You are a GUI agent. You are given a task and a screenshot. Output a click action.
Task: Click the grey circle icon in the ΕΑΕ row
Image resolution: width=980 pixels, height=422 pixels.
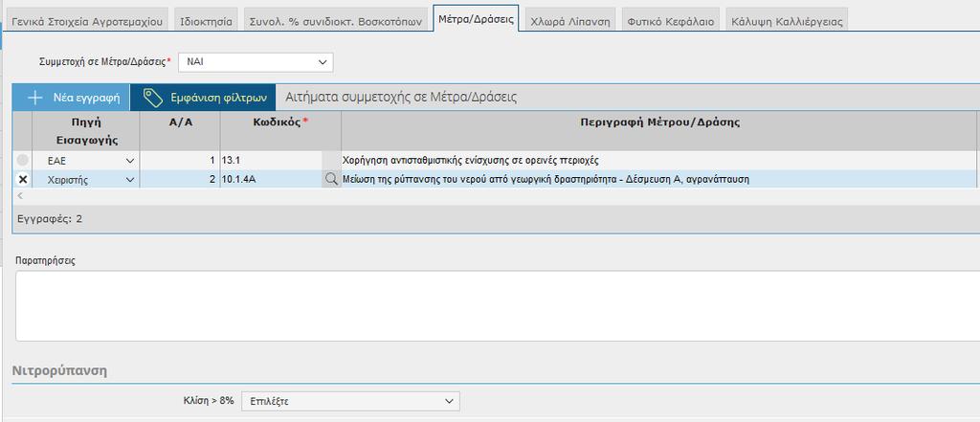23,160
